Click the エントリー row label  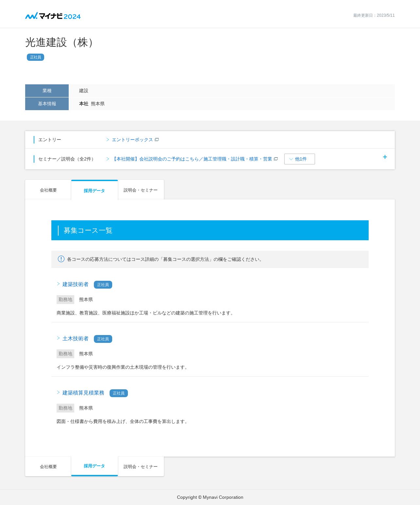50,140
